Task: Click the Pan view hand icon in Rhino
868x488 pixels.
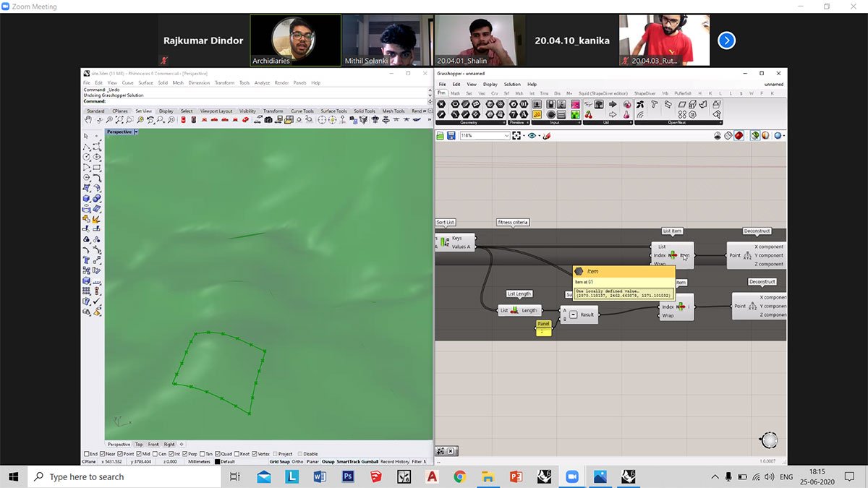Action: (89, 119)
